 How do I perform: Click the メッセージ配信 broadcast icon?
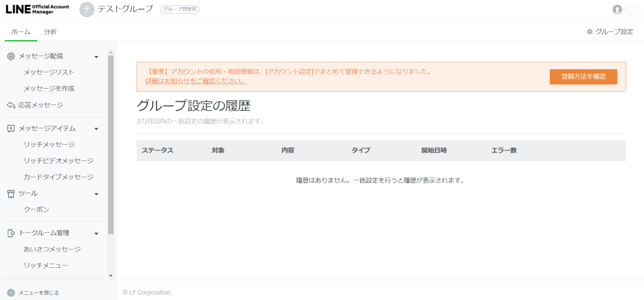[x=11, y=56]
